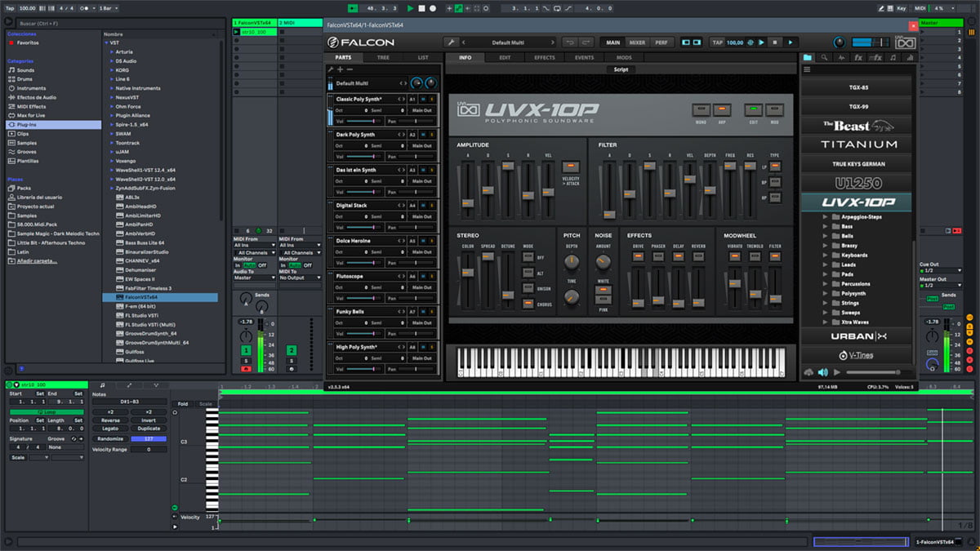Viewport: 980px width, 551px height.
Task: Open the EFFECTS tab in Falcon
Action: pos(545,58)
